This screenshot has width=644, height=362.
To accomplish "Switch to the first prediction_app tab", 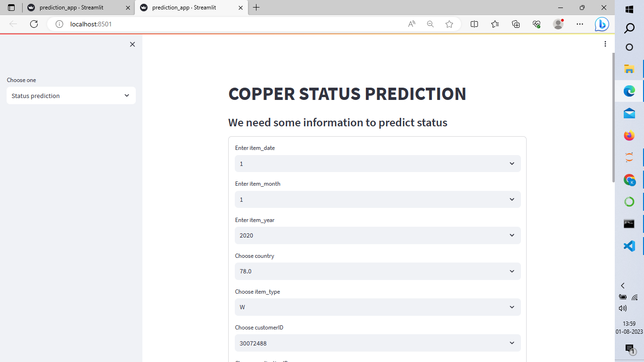I will tap(71, 8).
